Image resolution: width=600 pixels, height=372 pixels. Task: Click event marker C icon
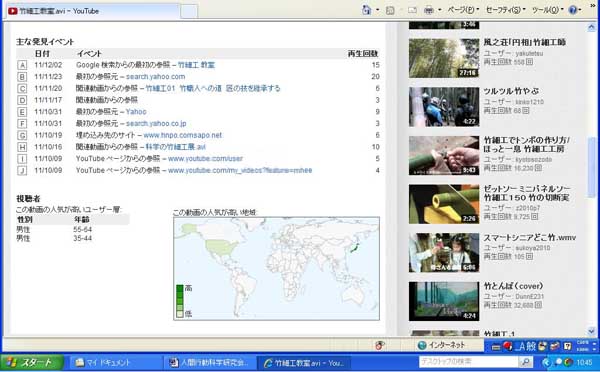22,89
